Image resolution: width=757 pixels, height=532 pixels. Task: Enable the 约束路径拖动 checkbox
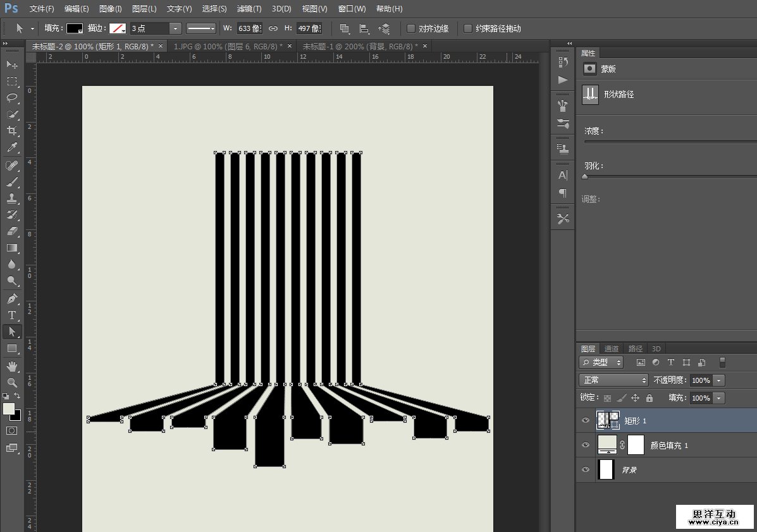[468, 28]
